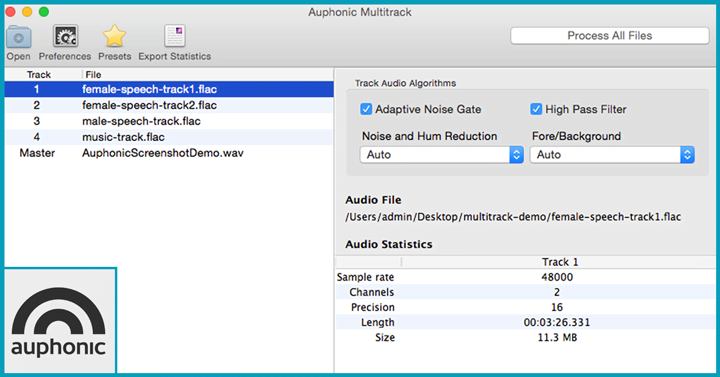Click the Length value 00:03:26.331
The image size is (720, 377).
[557, 322]
